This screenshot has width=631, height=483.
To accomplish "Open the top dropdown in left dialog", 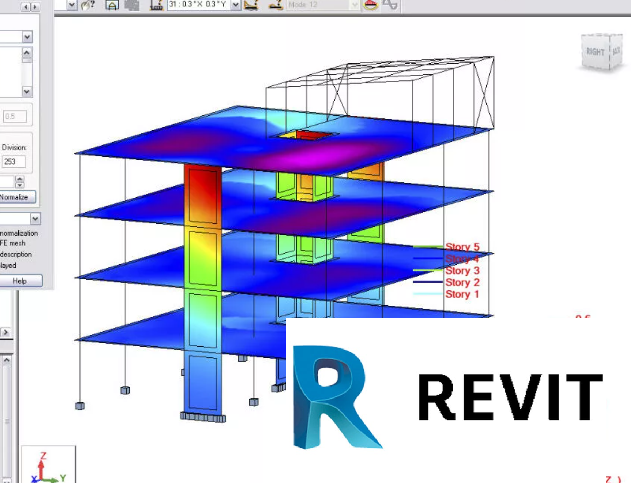I will pyautogui.click(x=27, y=37).
